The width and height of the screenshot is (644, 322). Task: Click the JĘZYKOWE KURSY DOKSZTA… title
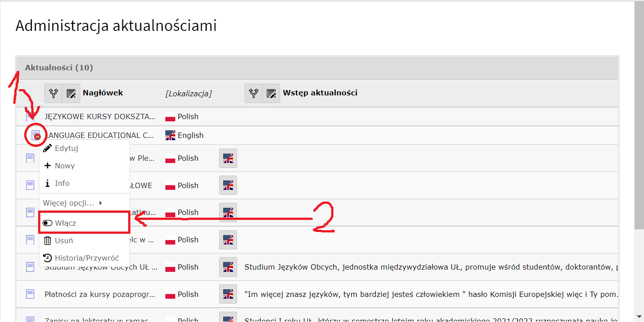[x=100, y=116]
